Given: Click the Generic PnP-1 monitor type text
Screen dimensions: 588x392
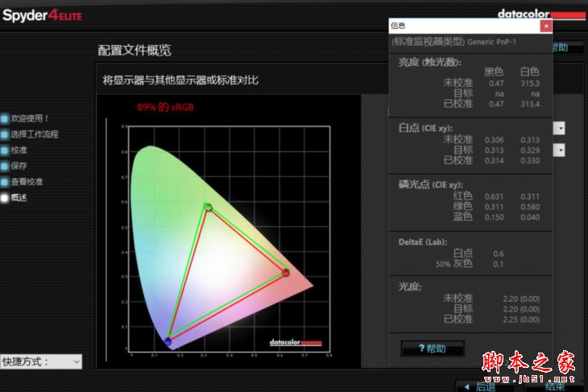Looking at the screenshot, I should point(491,42).
